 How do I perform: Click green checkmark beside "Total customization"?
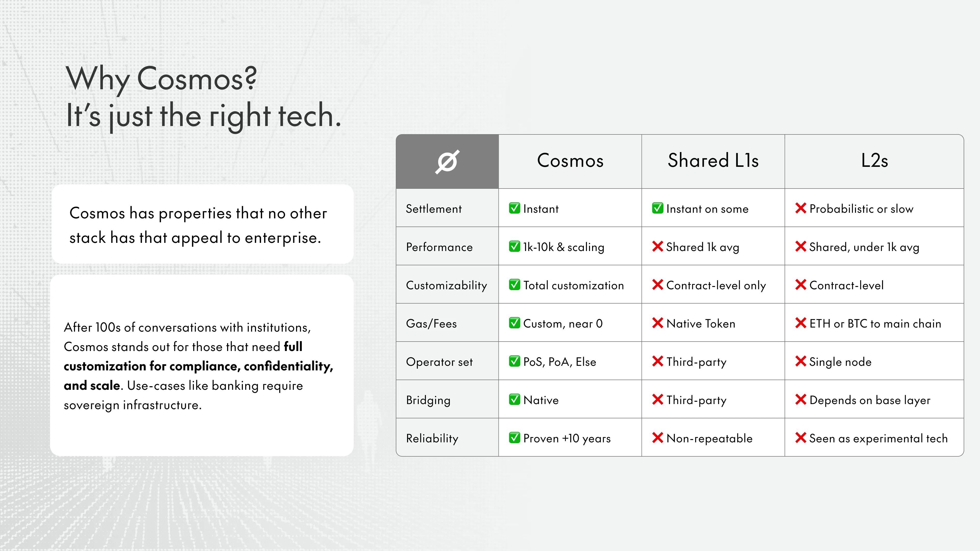pos(514,284)
